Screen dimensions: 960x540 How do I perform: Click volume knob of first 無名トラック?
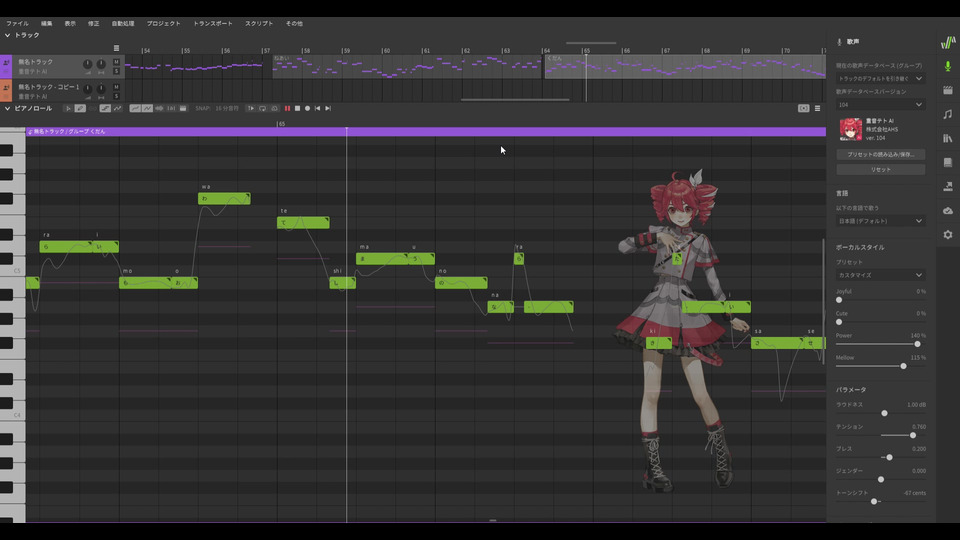[88, 64]
